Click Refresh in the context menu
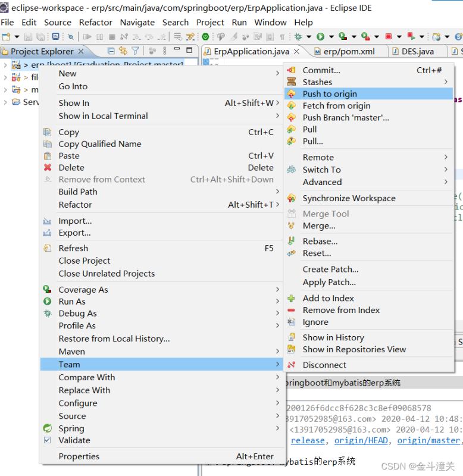 tap(161, 248)
